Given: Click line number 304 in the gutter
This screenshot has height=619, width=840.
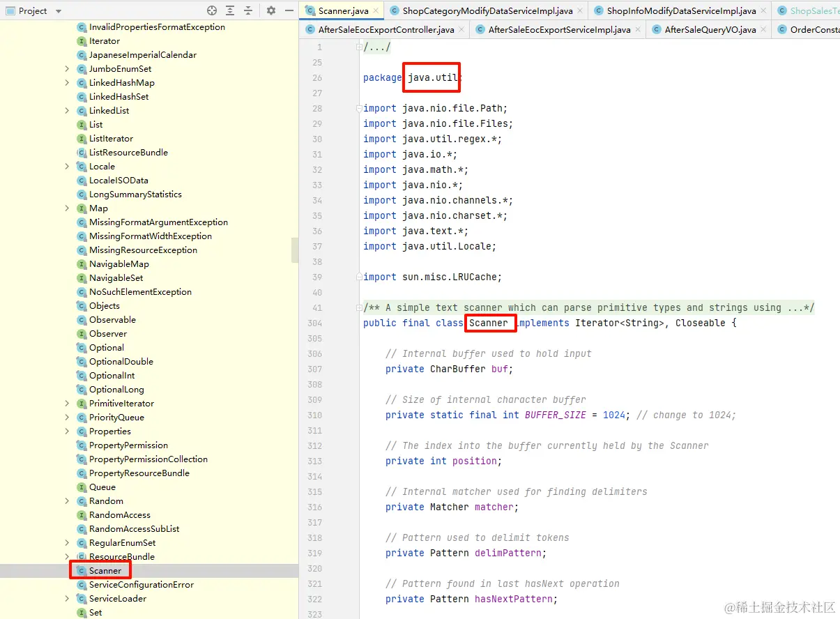Looking at the screenshot, I should [x=314, y=323].
